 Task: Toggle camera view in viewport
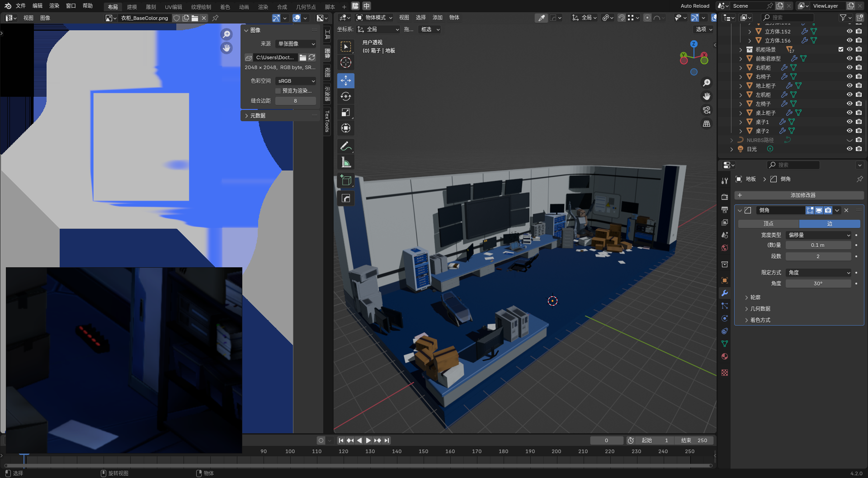pos(707,110)
